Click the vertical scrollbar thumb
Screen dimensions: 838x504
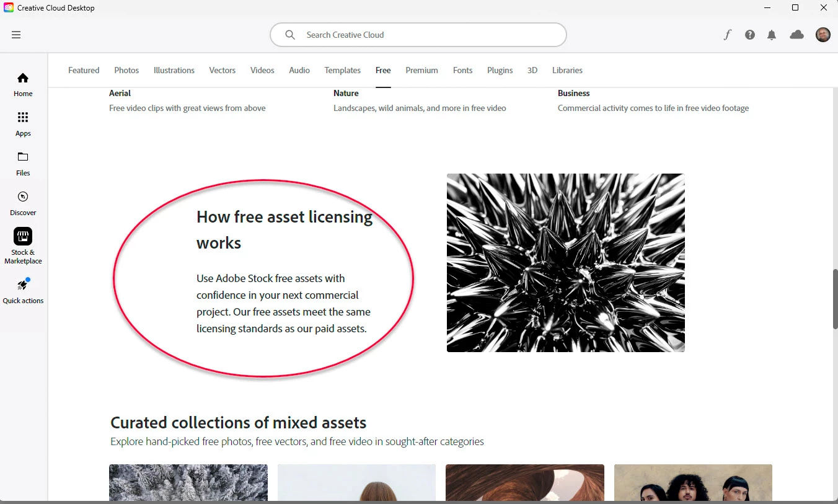point(835,299)
